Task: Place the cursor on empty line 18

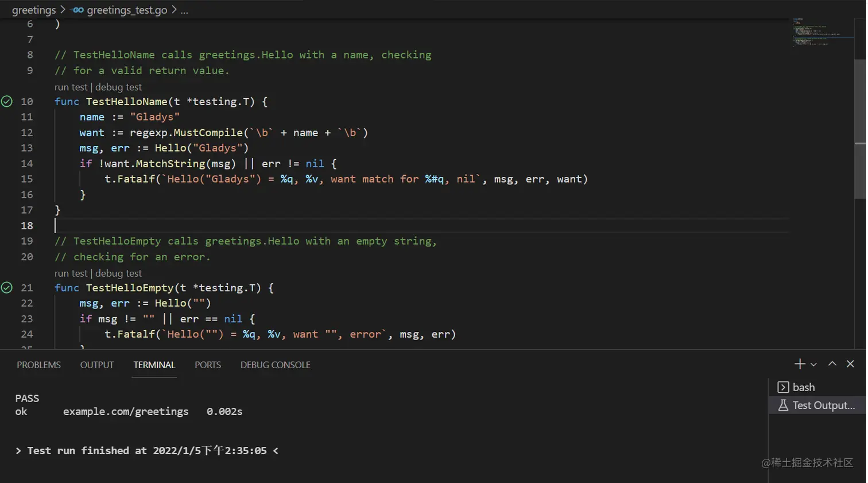Action: (x=421, y=226)
